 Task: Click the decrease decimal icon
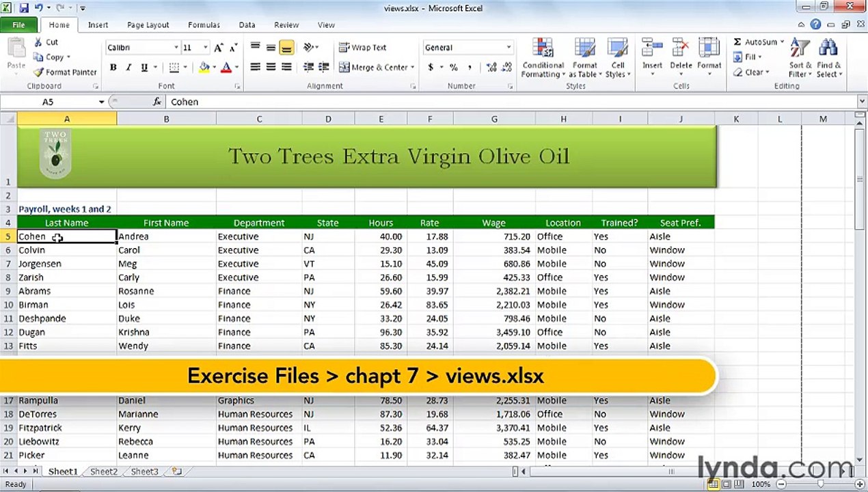(x=508, y=68)
